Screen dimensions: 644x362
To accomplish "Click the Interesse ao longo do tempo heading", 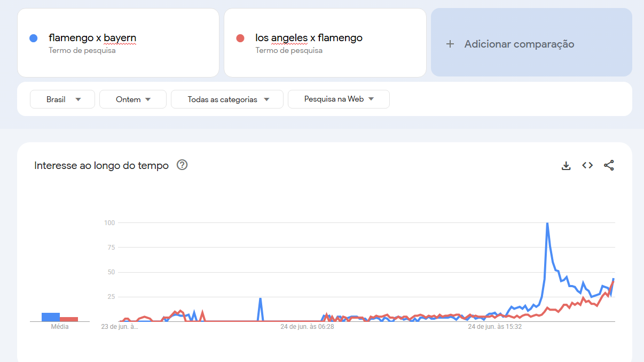I will 101,165.
